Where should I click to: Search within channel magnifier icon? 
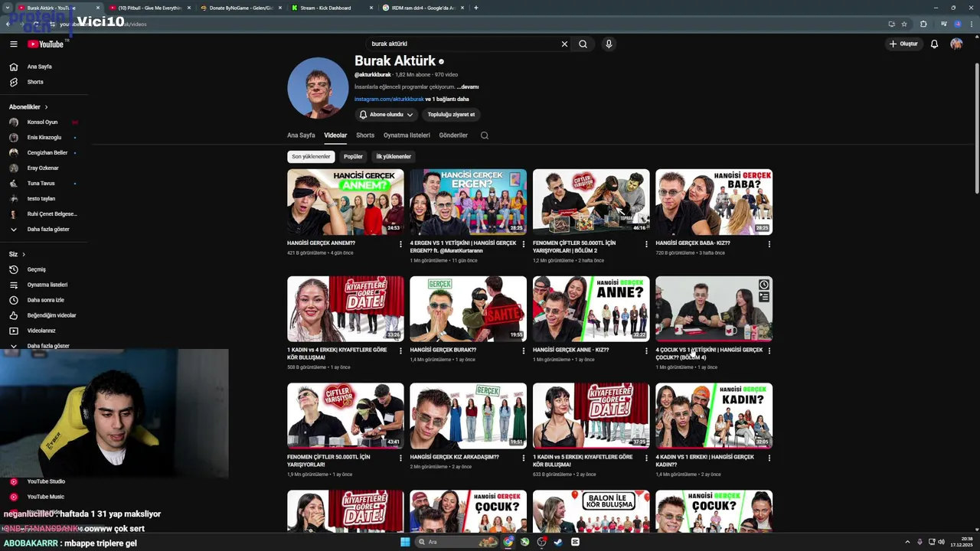[x=485, y=135]
